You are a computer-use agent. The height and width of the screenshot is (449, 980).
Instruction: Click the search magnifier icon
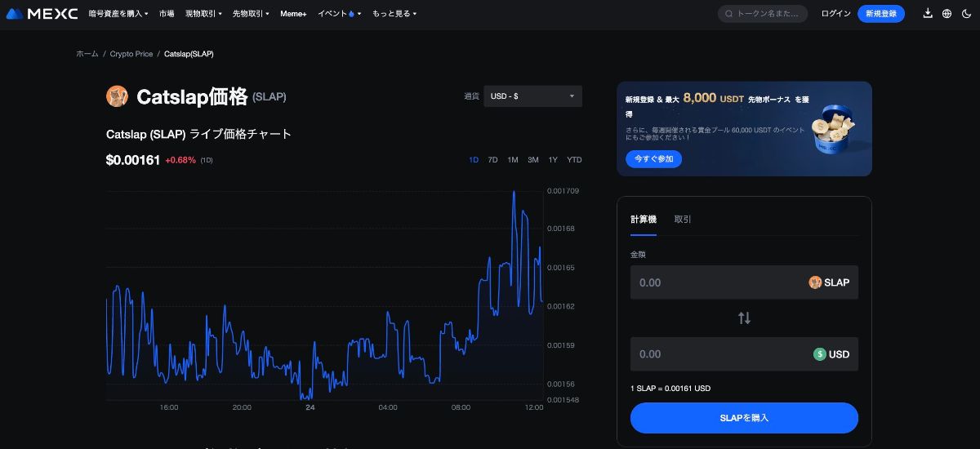[728, 14]
